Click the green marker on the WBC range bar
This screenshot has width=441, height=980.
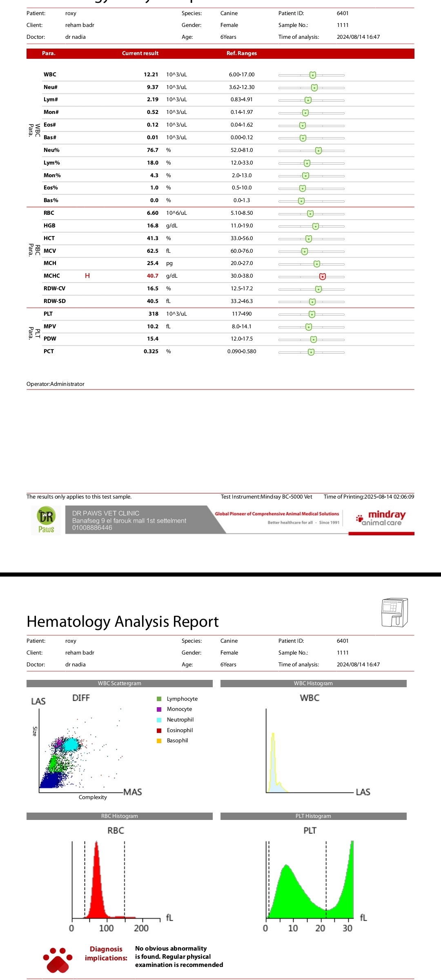click(x=313, y=75)
